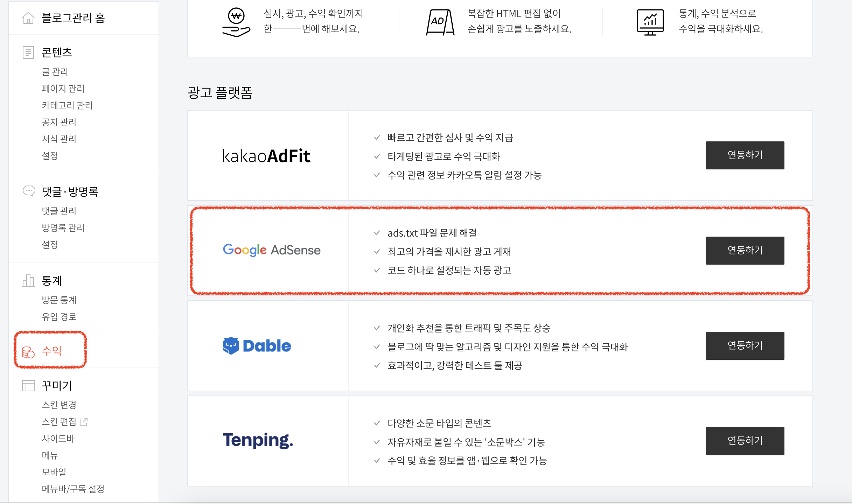Click text 수익 관련 정보 카카오톡 알림 설정 가능

[465, 175]
